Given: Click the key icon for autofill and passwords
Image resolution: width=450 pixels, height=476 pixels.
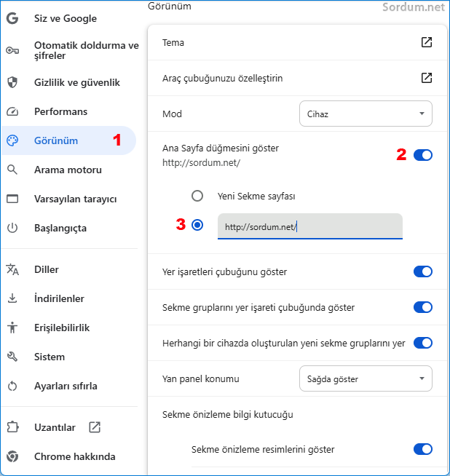Looking at the screenshot, I should [12, 50].
